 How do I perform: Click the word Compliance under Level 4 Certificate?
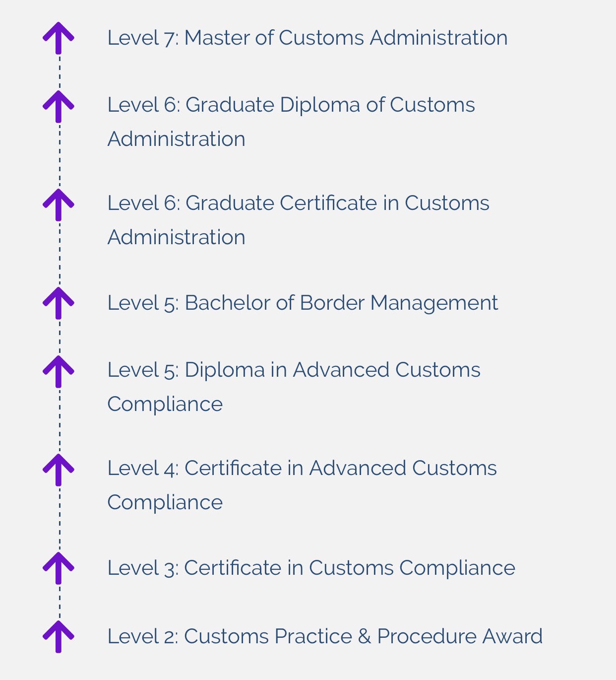coord(165,503)
